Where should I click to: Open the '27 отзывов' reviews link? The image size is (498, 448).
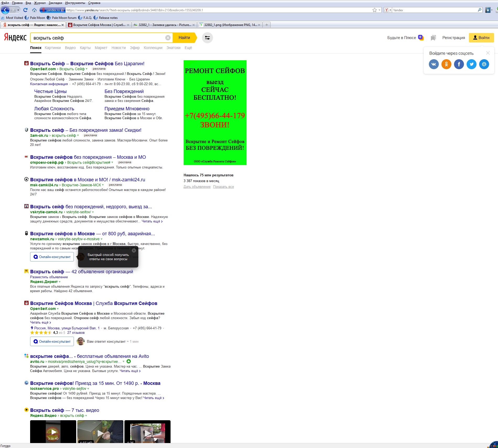76,333
